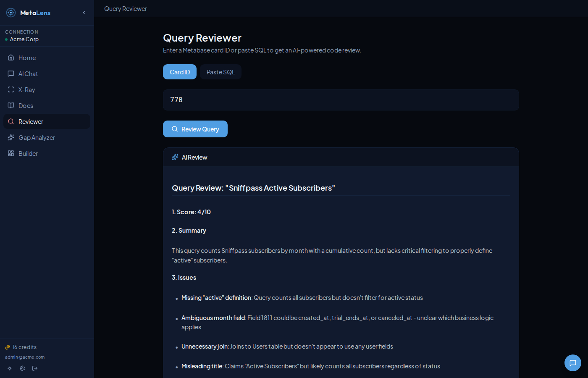588x378 pixels.
Task: Click the MetaLens logo
Action: 28,13
